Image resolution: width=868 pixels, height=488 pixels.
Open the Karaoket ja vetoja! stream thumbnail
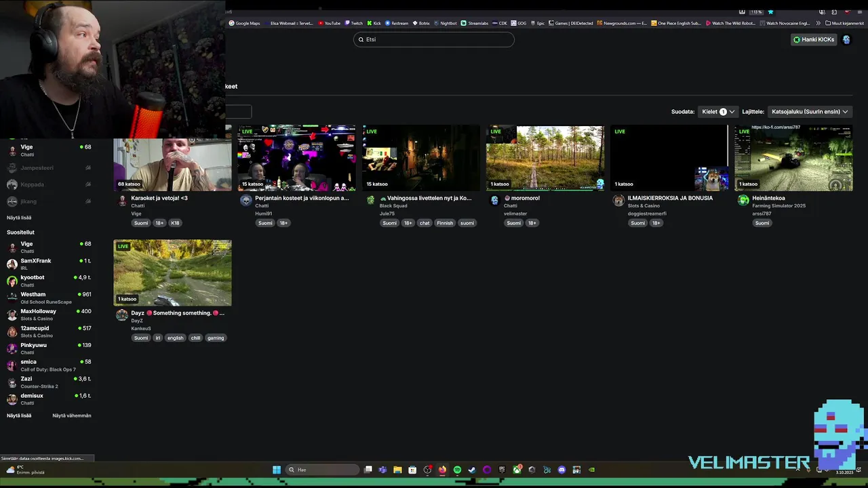coord(172,158)
